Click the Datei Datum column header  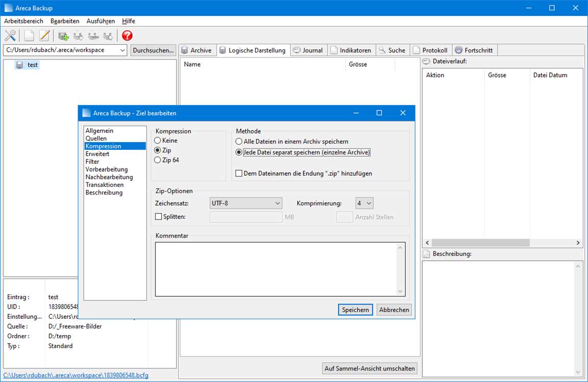coord(556,75)
